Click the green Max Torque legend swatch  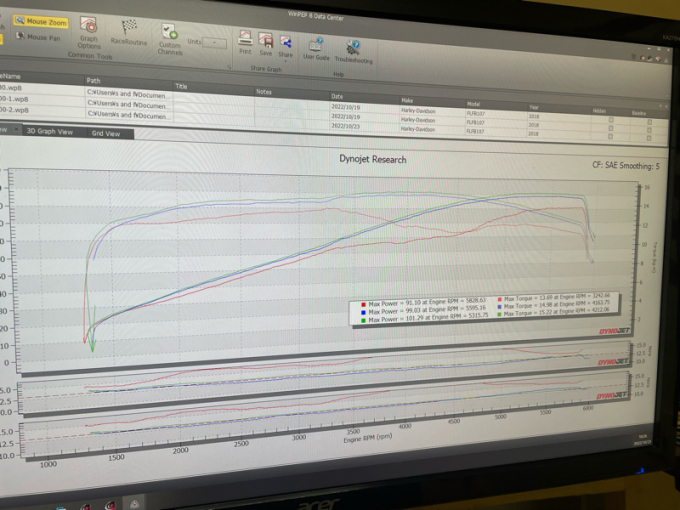[500, 314]
